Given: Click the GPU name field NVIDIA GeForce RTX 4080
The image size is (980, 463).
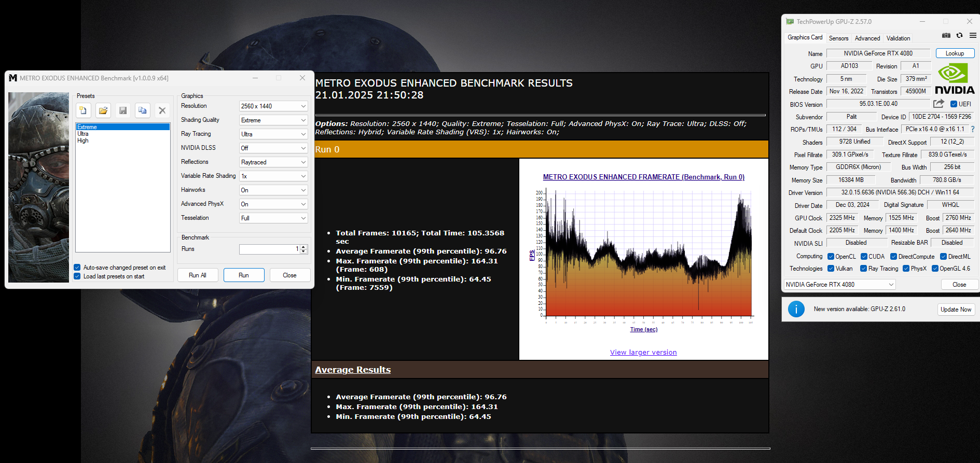Looking at the screenshot, I should 878,53.
